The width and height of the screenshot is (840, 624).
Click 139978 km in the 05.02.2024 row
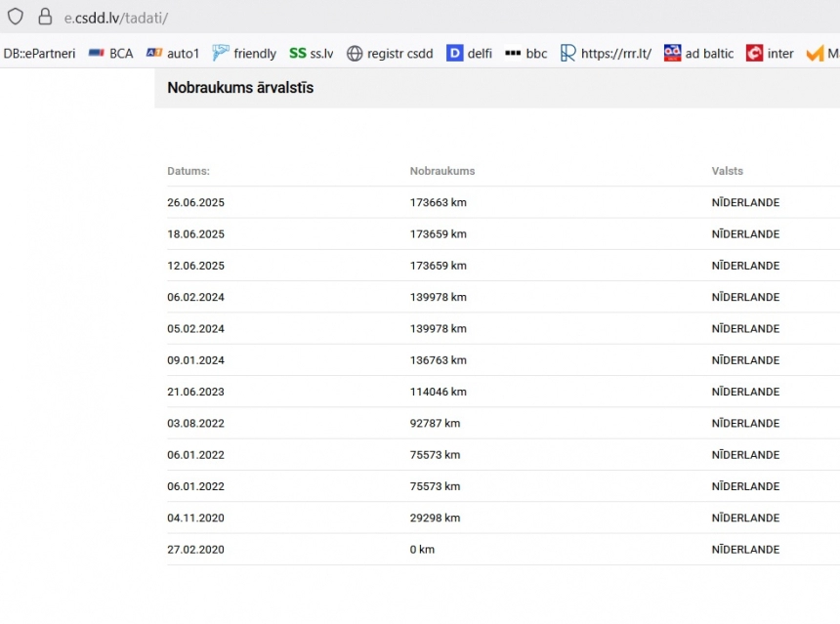click(439, 329)
